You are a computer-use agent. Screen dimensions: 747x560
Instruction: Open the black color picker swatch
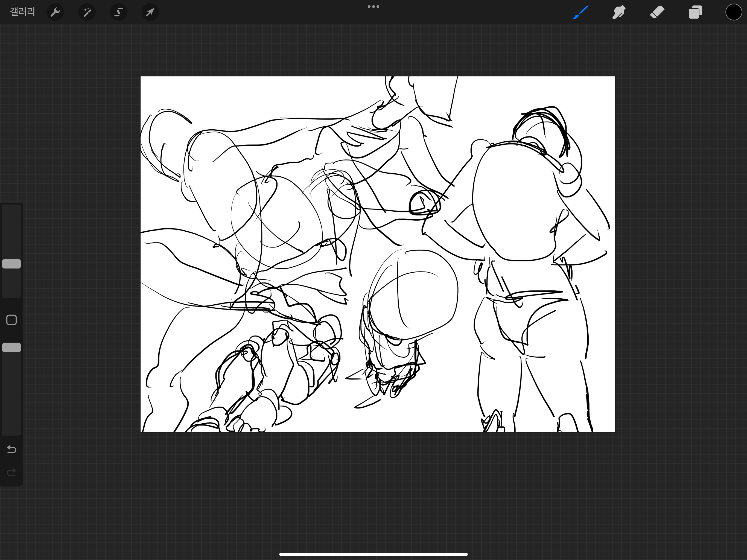point(734,13)
